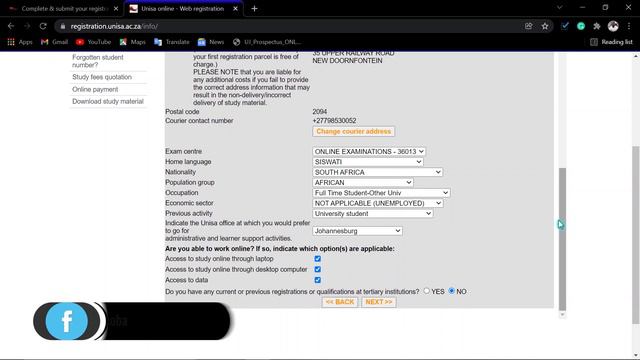
Task: Close the Complete & submit tab
Action: (116, 9)
